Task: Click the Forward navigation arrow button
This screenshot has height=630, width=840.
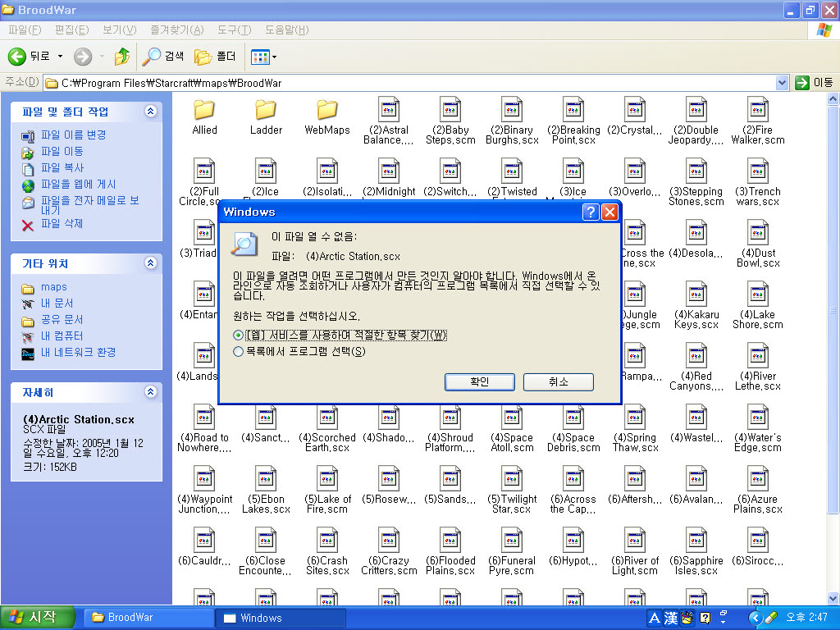Action: 83,57
